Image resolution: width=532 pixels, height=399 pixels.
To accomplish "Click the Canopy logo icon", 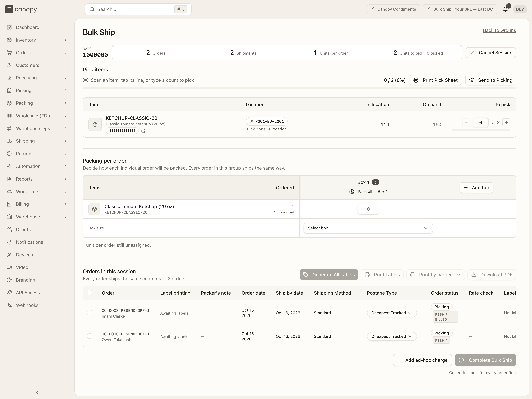I will [x=9, y=9].
